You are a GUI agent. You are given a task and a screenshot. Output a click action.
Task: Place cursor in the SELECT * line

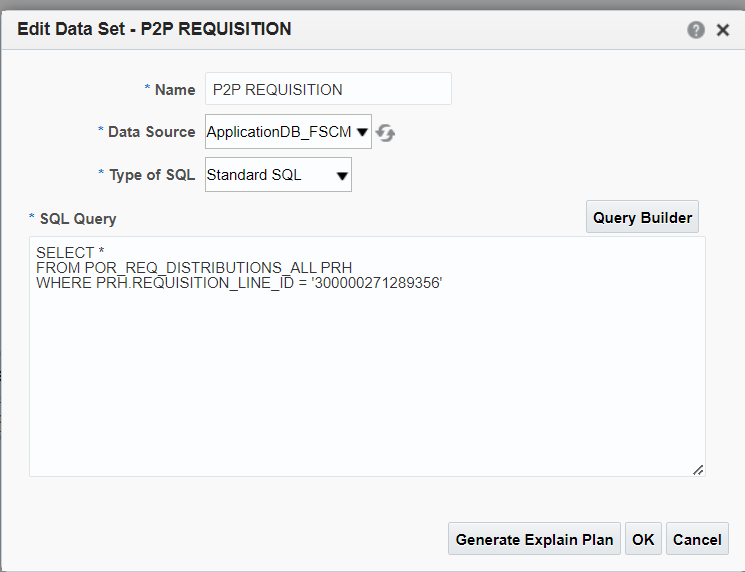[x=70, y=252]
